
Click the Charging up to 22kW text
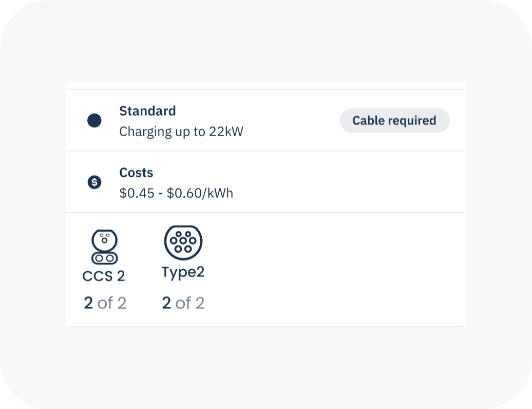pos(181,132)
